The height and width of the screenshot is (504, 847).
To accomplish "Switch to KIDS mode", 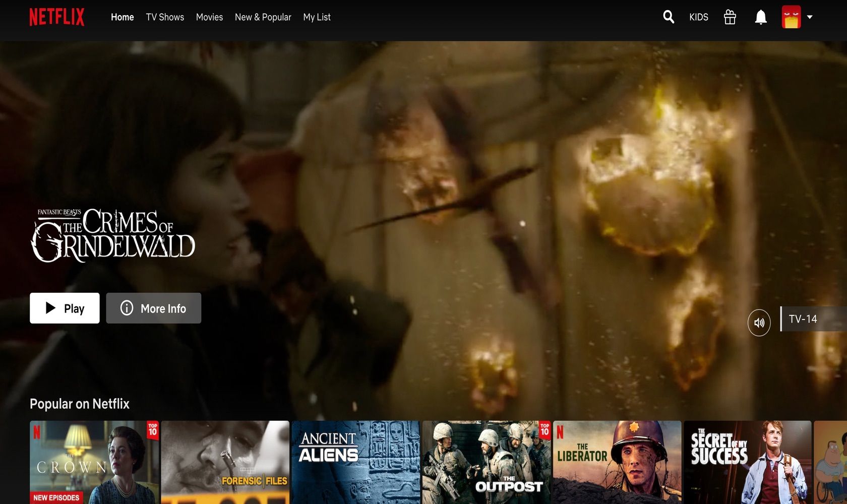I will click(x=698, y=17).
